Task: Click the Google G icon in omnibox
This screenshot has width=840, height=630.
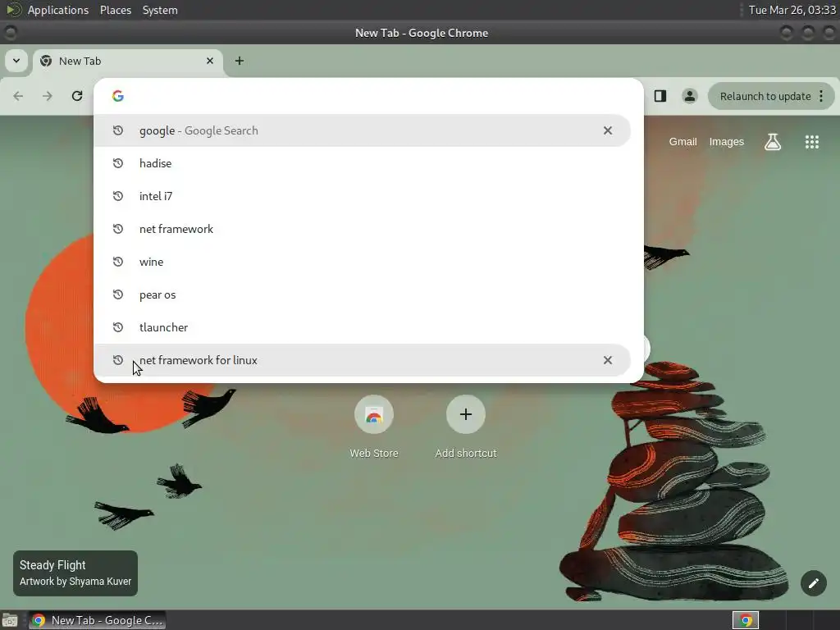Action: [x=118, y=96]
